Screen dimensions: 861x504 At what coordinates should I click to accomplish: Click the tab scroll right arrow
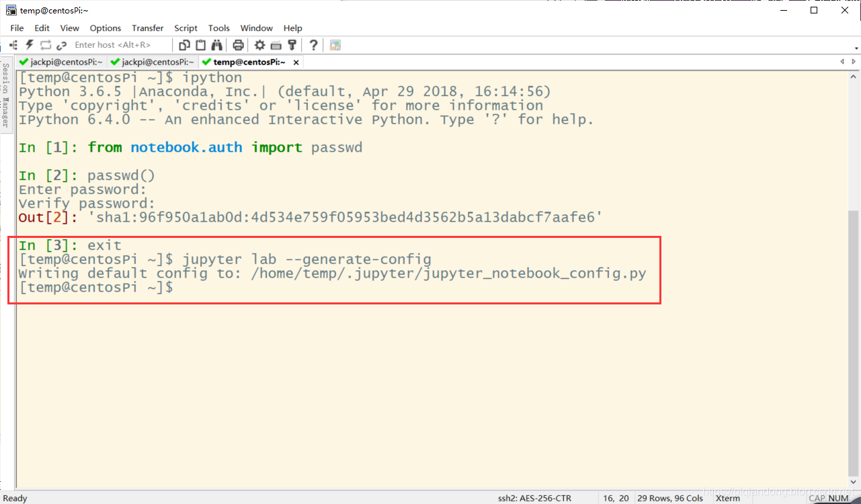tap(854, 62)
